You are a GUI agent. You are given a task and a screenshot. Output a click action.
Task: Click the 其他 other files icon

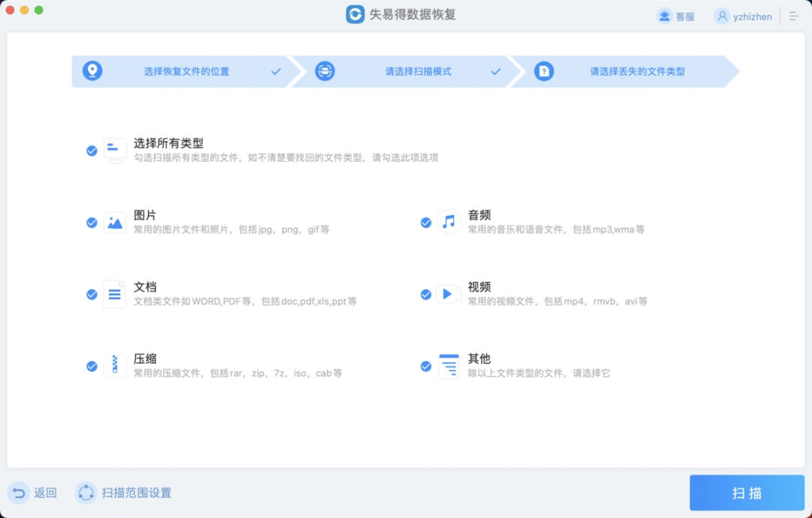[449, 366]
